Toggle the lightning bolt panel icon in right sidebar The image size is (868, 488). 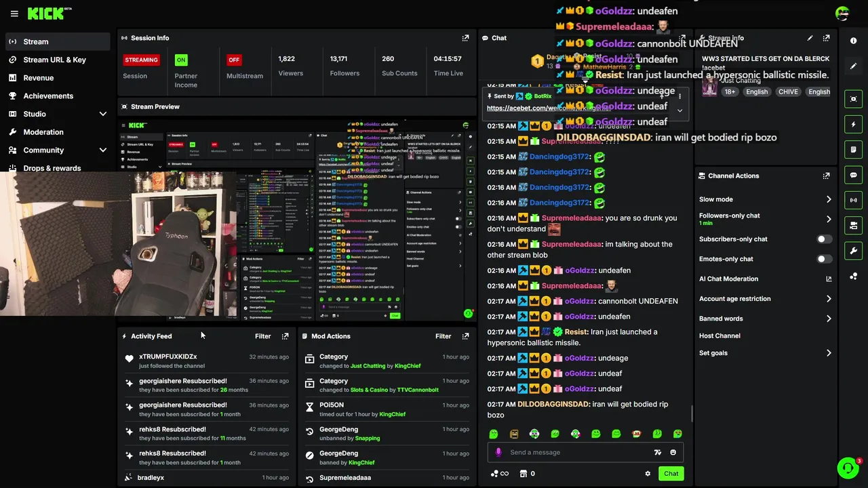[853, 124]
